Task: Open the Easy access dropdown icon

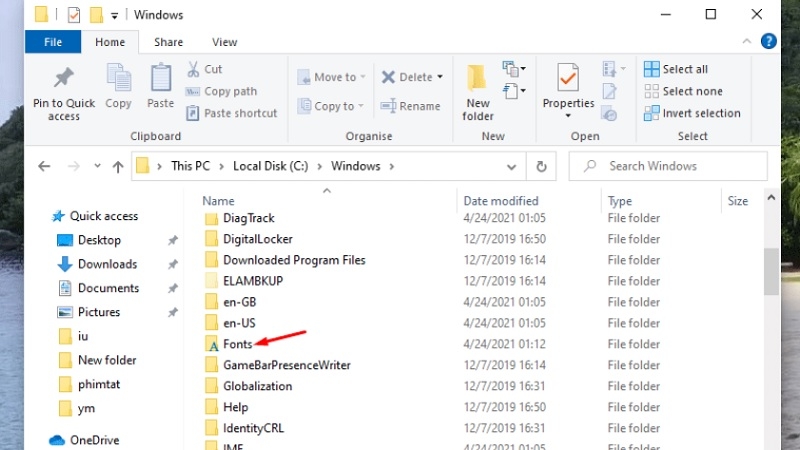Action: point(514,91)
